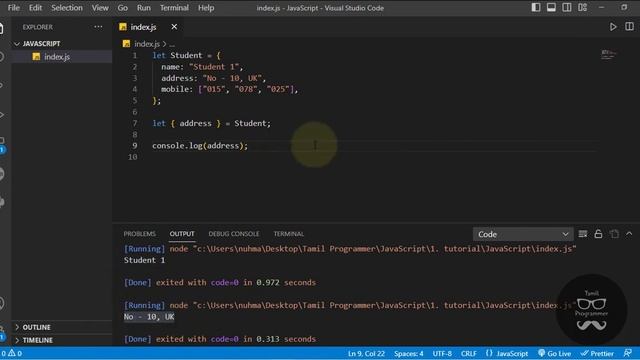Image resolution: width=640 pixels, height=360 pixels.
Task: Maximize the panel with the chevron
Action: (629, 234)
